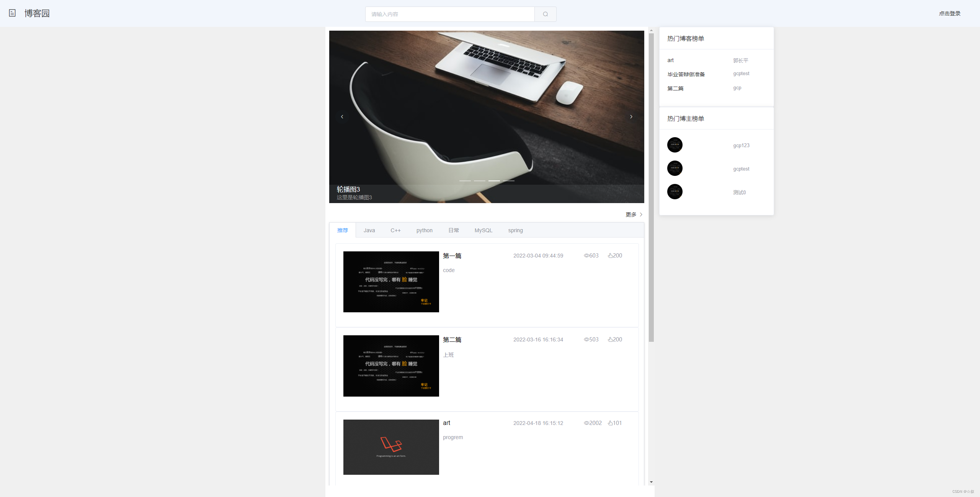Click the thumbs-up icon on the art post
Image resolution: width=980 pixels, height=497 pixels.
(610, 423)
